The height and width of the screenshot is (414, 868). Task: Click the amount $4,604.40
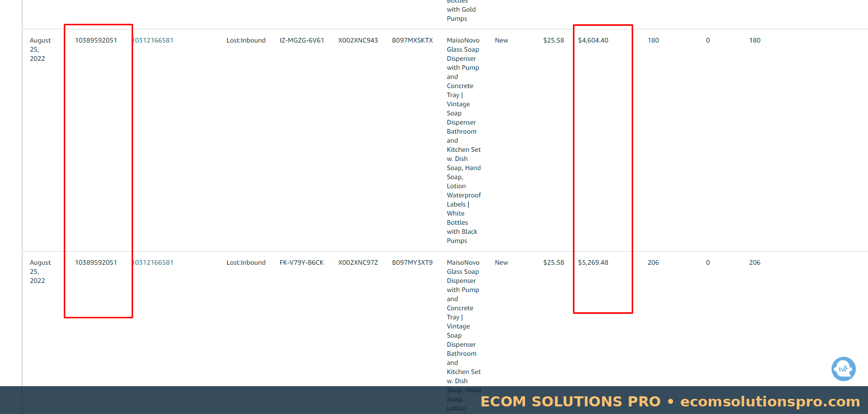coord(593,40)
